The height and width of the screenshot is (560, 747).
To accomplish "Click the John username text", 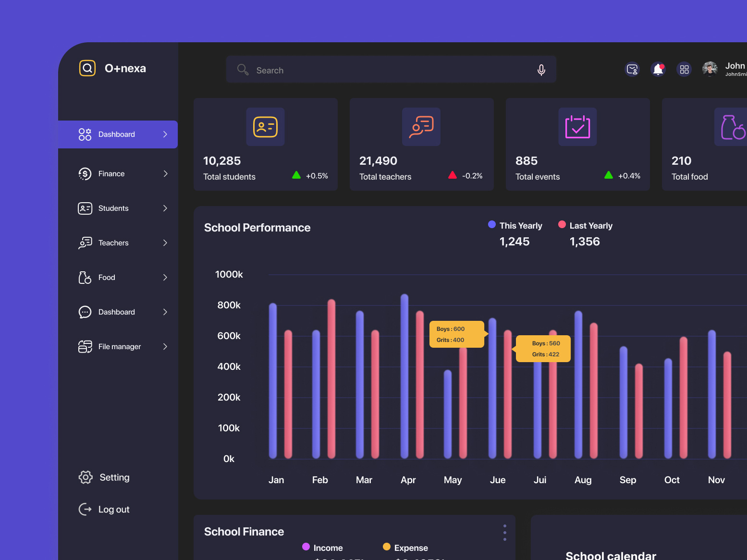I will 735,66.
